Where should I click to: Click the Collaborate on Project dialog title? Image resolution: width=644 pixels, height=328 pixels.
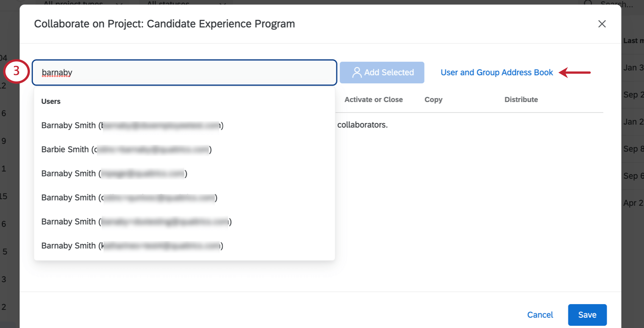[164, 23]
